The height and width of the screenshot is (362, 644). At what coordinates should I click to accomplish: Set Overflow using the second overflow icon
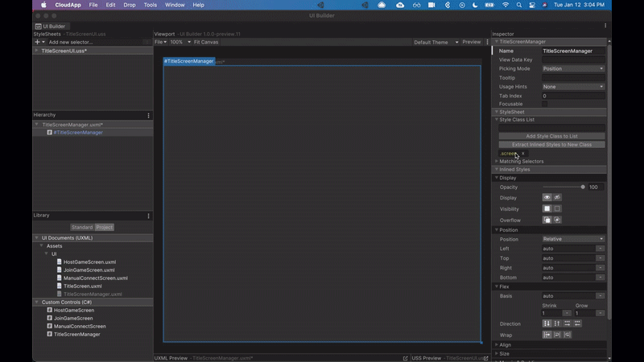pyautogui.click(x=557, y=220)
